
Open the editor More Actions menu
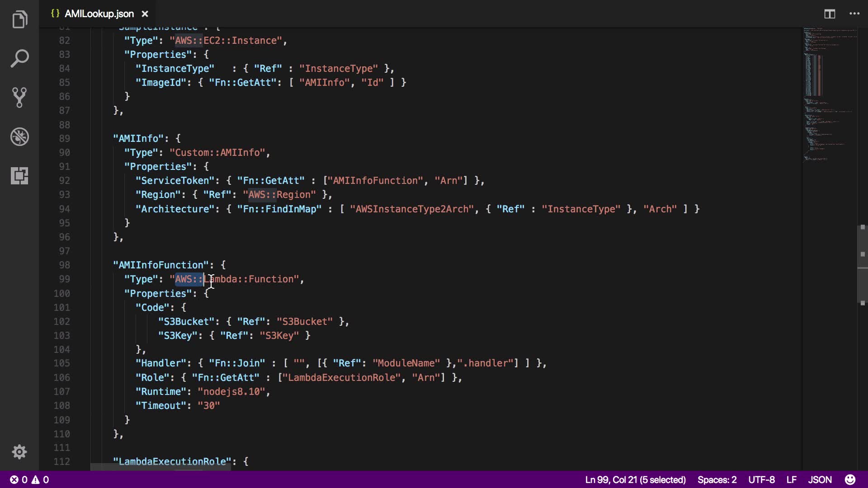click(x=854, y=14)
